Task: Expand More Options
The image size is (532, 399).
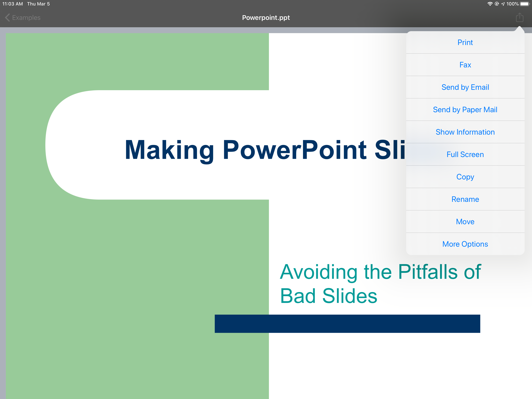Action: (465, 244)
